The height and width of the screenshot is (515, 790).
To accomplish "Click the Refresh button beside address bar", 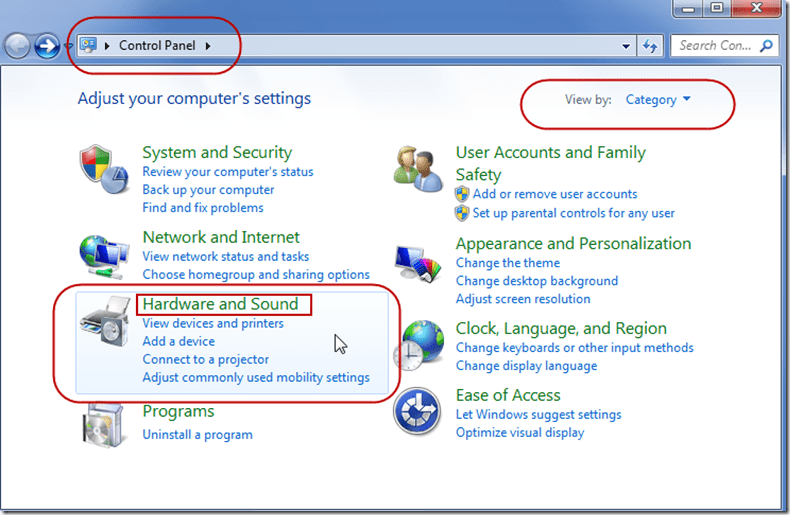I will [650, 46].
